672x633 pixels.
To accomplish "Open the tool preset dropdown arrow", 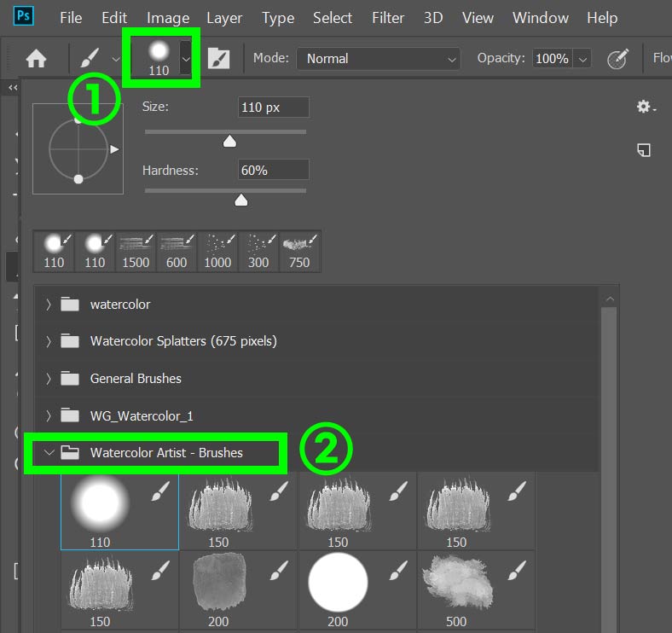I will [x=116, y=59].
